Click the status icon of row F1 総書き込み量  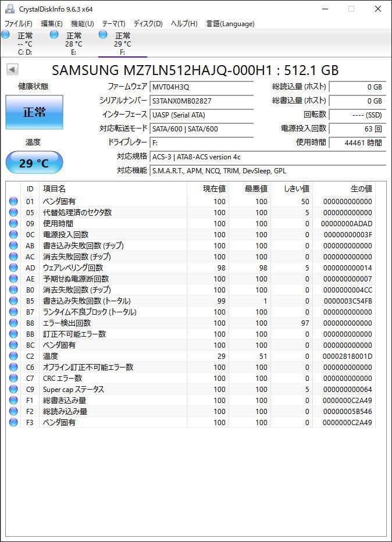13,400
